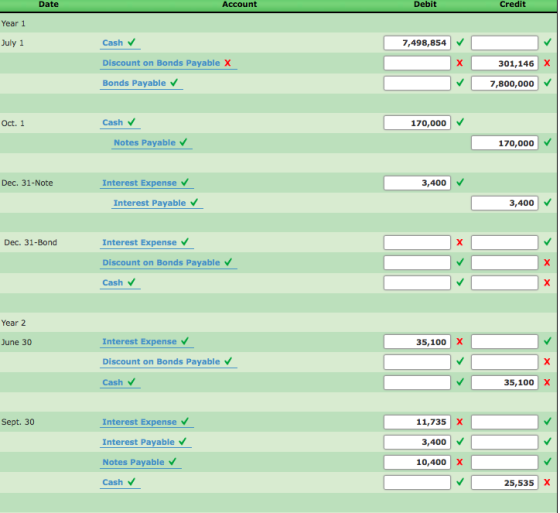This screenshot has width=560, height=513.
Task: Click Dec. 31-Note Interest Payable credit field 3,400
Action: pyautogui.click(x=505, y=203)
